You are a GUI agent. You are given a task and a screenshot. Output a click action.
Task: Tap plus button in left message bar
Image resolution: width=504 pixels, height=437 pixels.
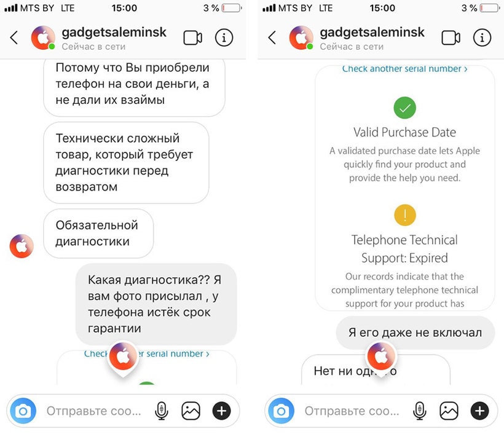[221, 411]
